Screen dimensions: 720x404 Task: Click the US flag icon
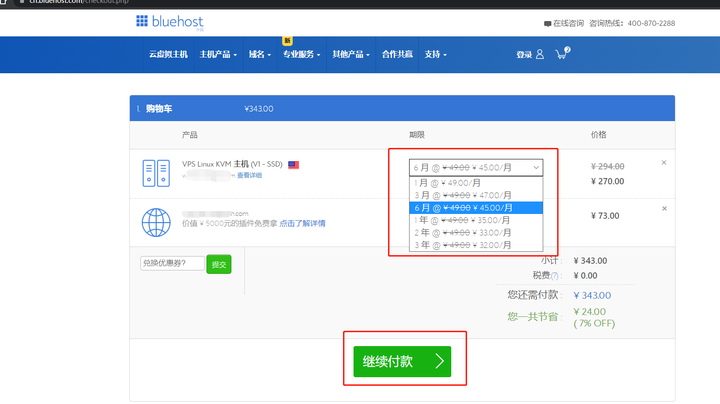point(293,164)
